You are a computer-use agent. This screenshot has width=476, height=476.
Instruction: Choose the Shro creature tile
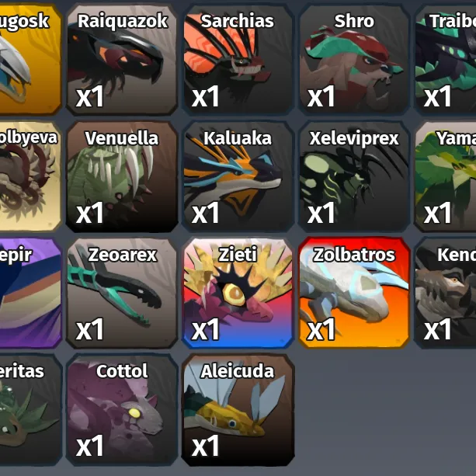coord(354,60)
